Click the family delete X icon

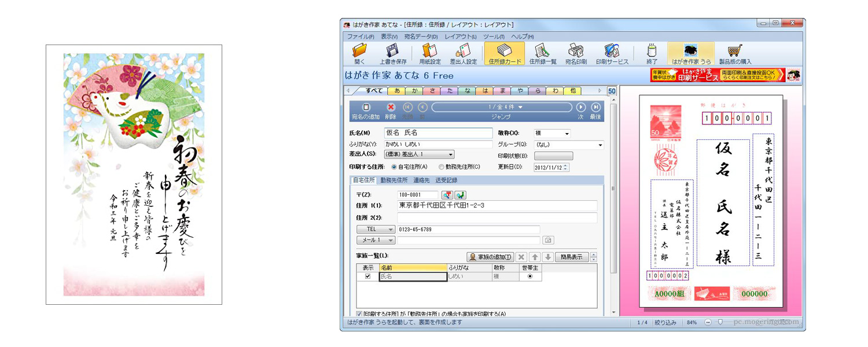(x=521, y=257)
